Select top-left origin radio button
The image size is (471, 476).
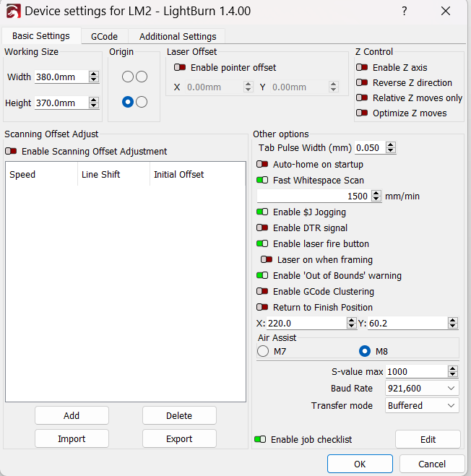pos(128,77)
